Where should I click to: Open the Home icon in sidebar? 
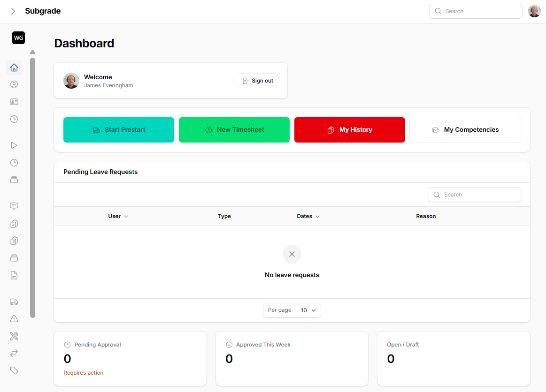[14, 68]
